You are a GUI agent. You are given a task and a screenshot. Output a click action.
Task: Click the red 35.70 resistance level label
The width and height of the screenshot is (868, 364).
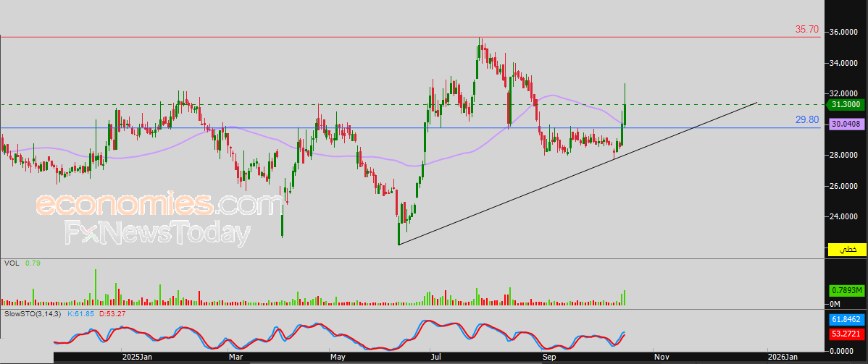806,30
